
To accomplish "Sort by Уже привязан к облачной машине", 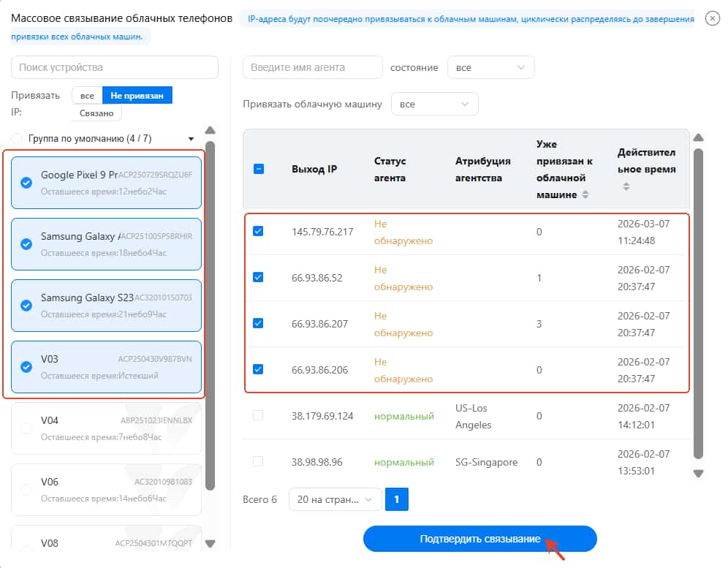I will tap(584, 195).
